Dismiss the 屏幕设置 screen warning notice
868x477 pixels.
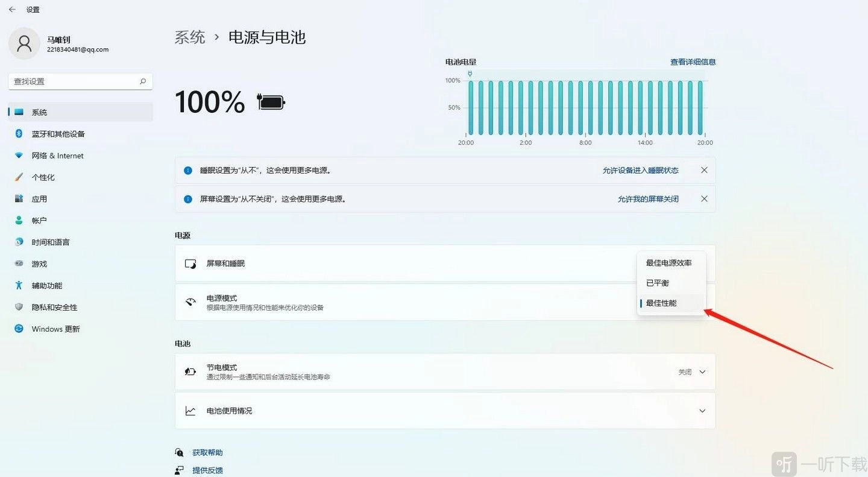point(704,199)
